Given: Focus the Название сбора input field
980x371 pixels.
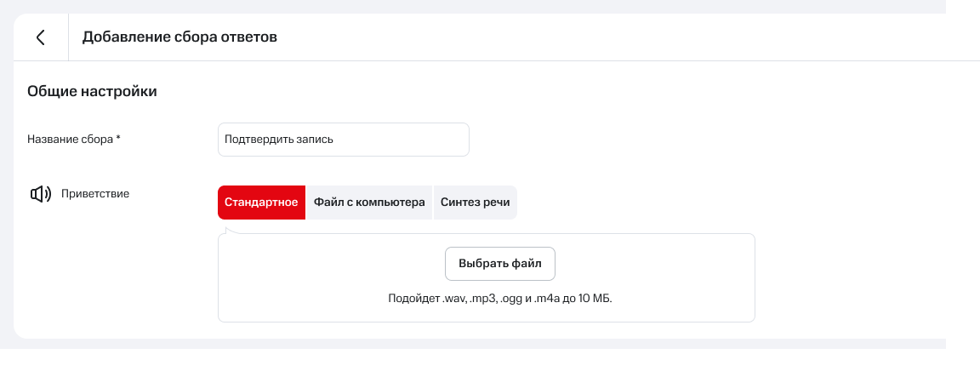Looking at the screenshot, I should (x=408, y=140).
